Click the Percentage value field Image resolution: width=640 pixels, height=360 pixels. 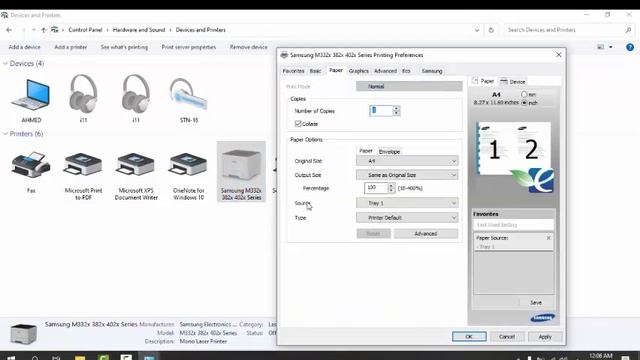coord(376,188)
